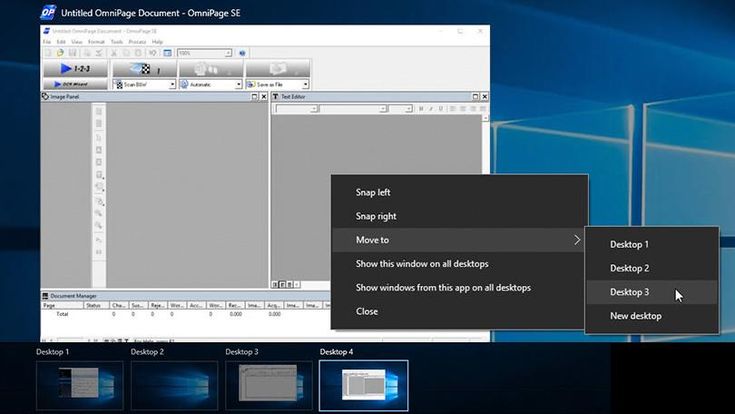Image resolution: width=735 pixels, height=414 pixels.
Task: Toggle Bold in Text Editor toolbar
Action: pos(421,109)
